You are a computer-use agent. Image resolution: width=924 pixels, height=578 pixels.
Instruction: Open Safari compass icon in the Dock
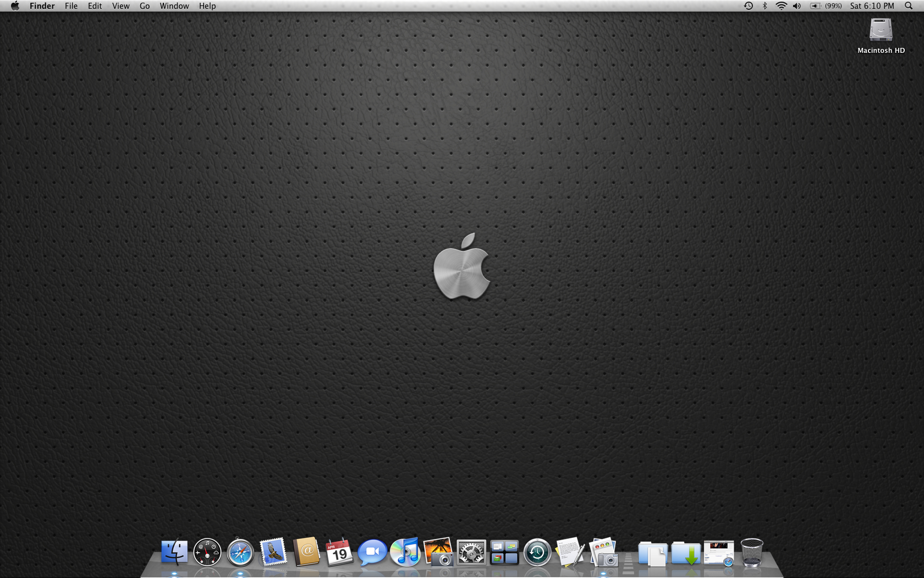click(x=240, y=552)
